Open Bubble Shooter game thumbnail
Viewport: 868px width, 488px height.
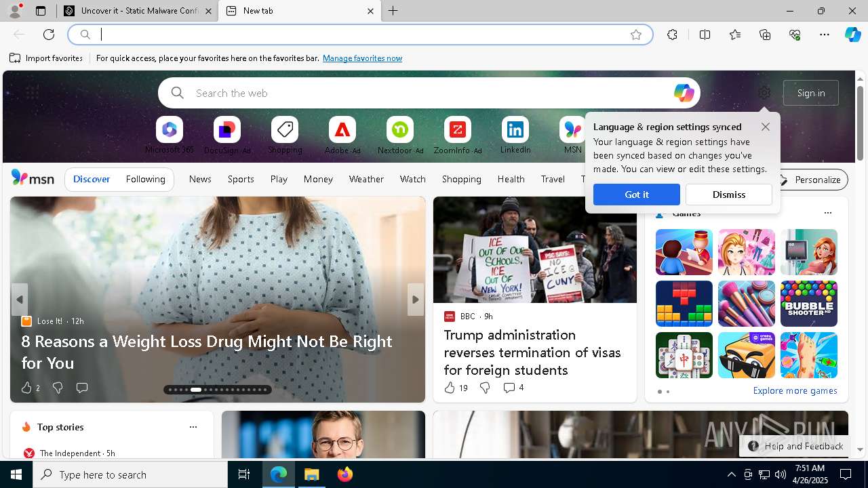tap(808, 304)
